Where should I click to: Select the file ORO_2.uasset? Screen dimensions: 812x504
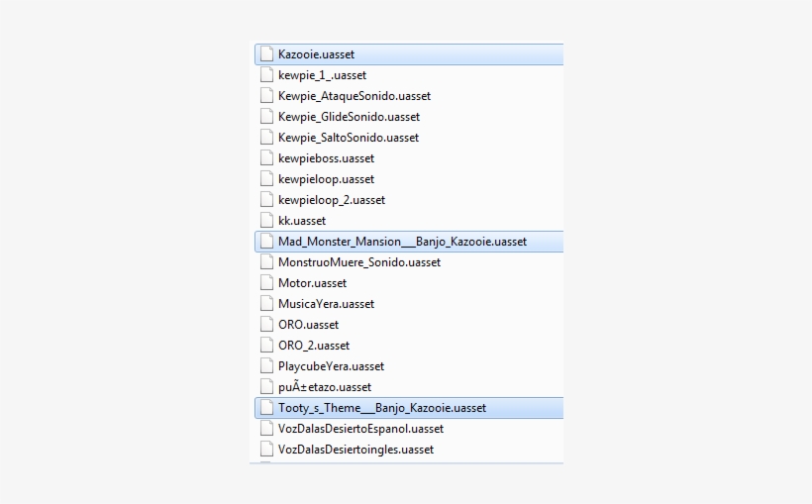[x=314, y=345]
